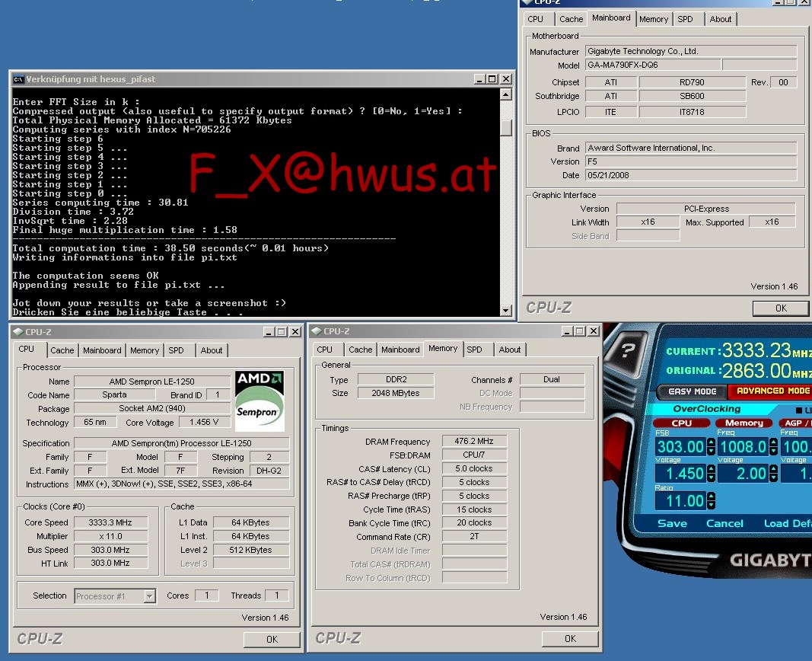
Task: Click the CAS# Latency 5.0 clocks value
Action: (x=474, y=468)
